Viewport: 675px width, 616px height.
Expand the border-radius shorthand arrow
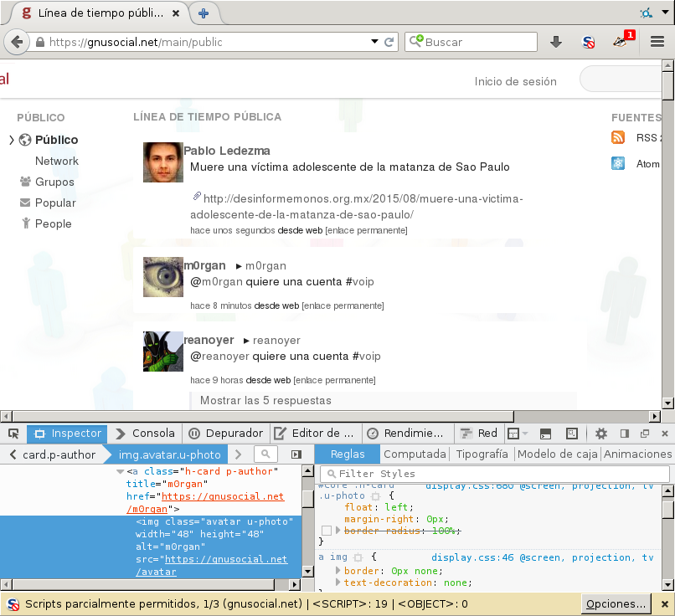[338, 530]
